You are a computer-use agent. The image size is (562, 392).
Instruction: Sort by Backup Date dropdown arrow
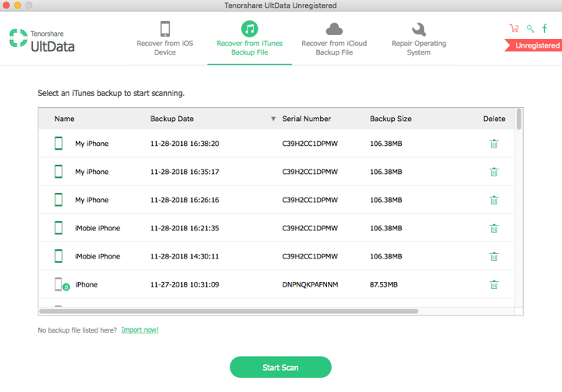click(273, 119)
